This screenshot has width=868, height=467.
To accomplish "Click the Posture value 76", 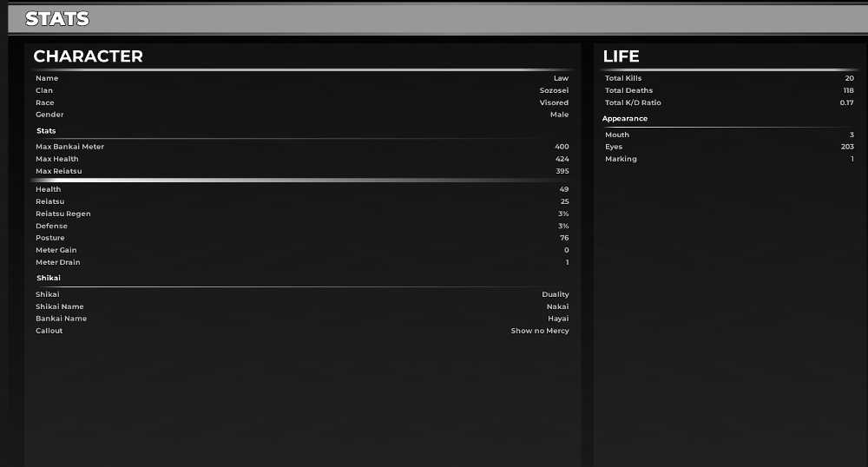I will click(565, 238).
